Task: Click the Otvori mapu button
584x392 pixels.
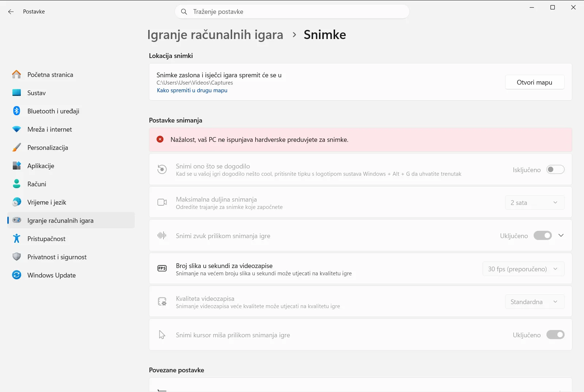Action: point(535,82)
